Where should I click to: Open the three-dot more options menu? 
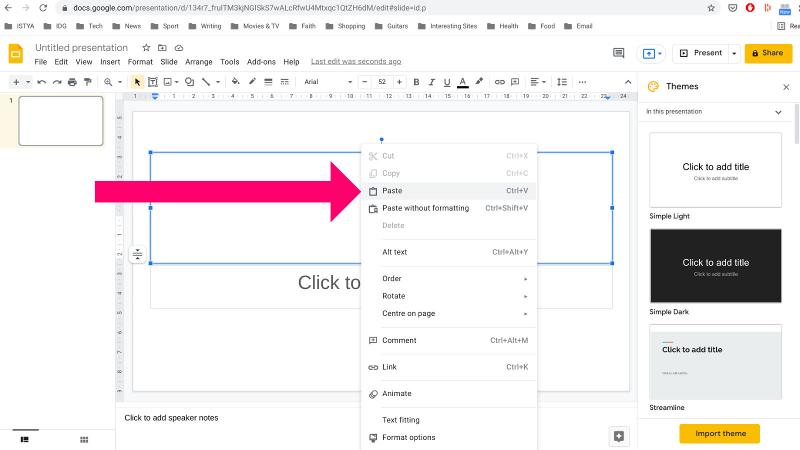pyautogui.click(x=582, y=82)
